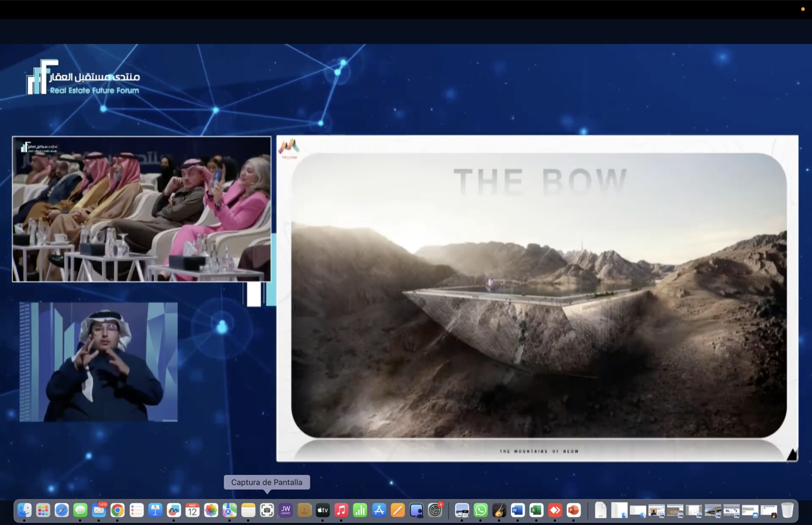Open the Screenshot app in the dock
The width and height of the screenshot is (812, 525).
click(x=267, y=510)
